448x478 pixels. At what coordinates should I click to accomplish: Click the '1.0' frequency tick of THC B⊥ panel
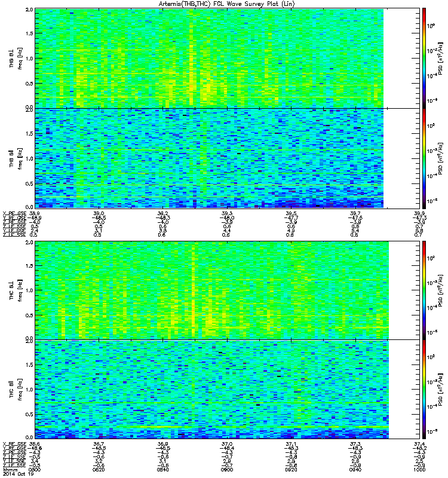point(29,290)
